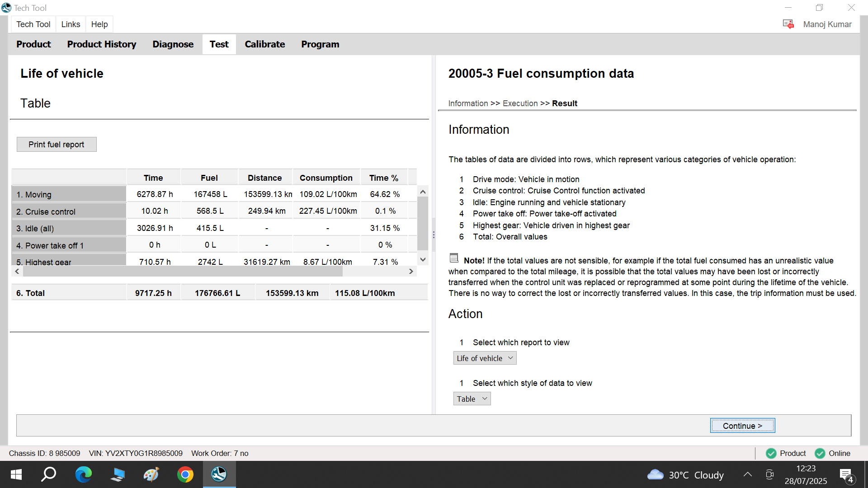
Task: Open the Links menu
Action: pos(71,24)
